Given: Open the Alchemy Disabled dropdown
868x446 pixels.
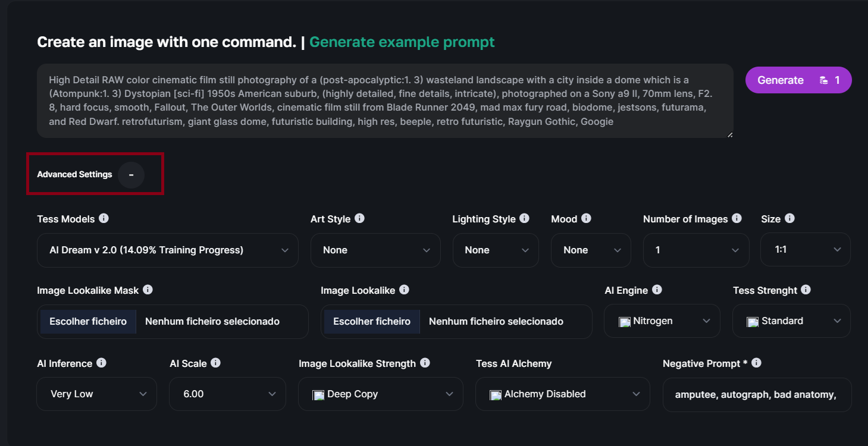Looking at the screenshot, I should (x=563, y=394).
